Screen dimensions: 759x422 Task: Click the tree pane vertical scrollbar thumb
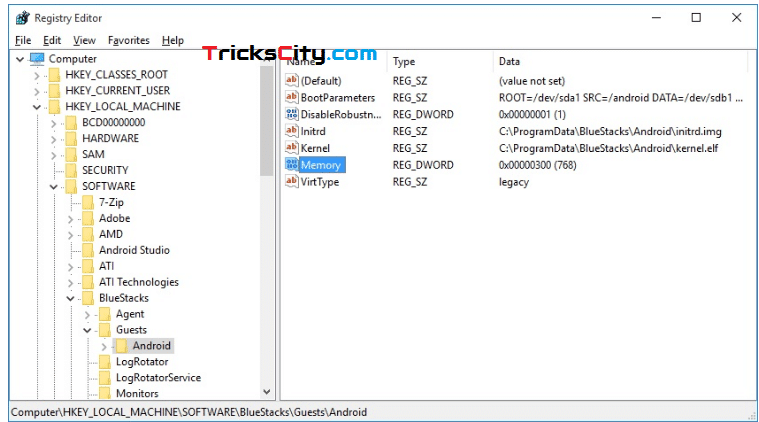tap(267, 120)
